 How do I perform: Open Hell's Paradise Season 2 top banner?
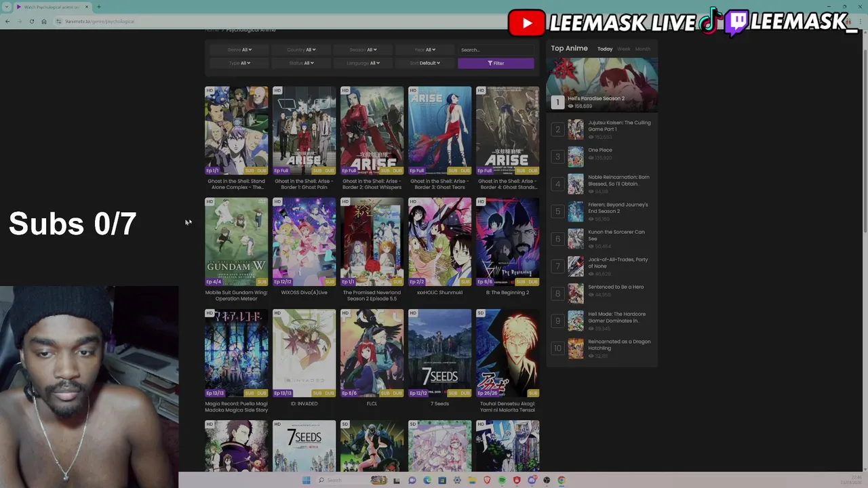(601, 84)
